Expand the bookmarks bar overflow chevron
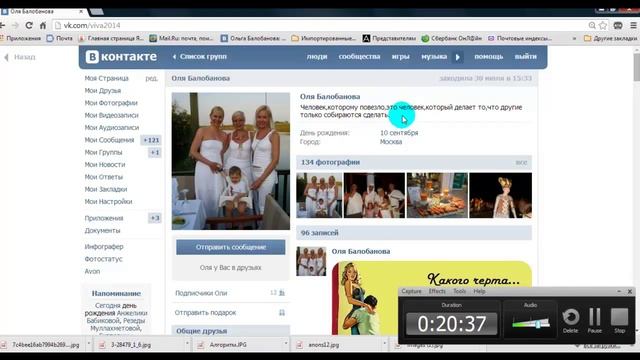The width and height of the screenshot is (640, 360). [574, 38]
